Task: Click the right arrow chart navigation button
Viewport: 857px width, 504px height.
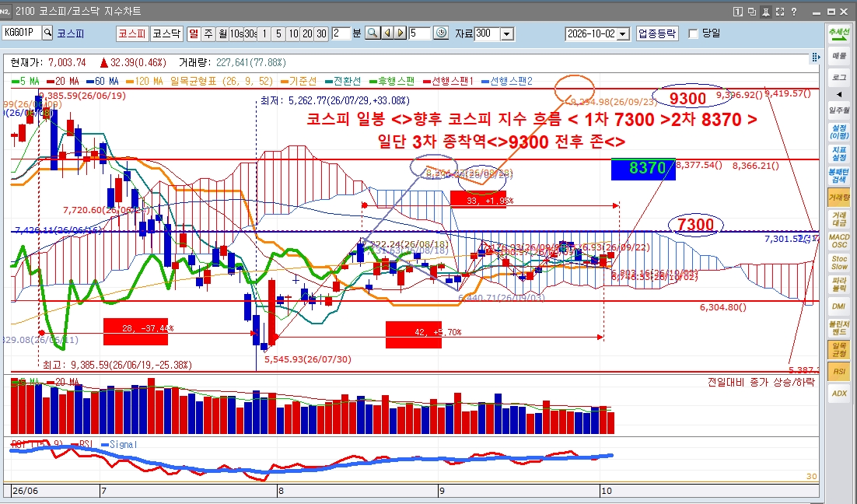Action: tap(401, 33)
